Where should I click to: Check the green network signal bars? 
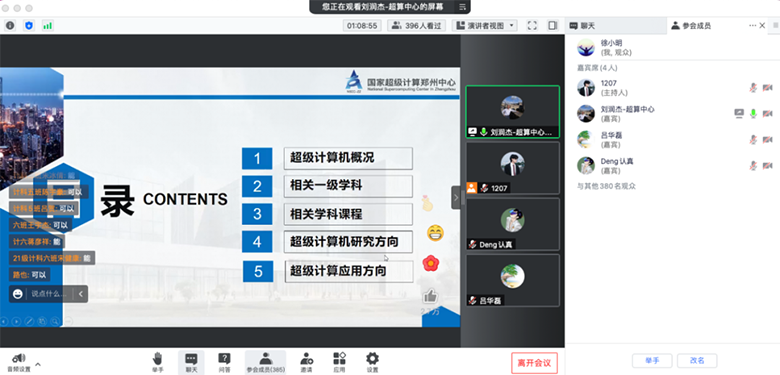click(47, 25)
